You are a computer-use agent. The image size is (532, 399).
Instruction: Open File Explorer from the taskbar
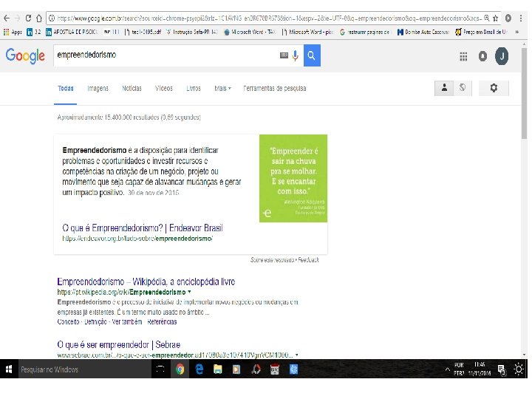tap(218, 369)
